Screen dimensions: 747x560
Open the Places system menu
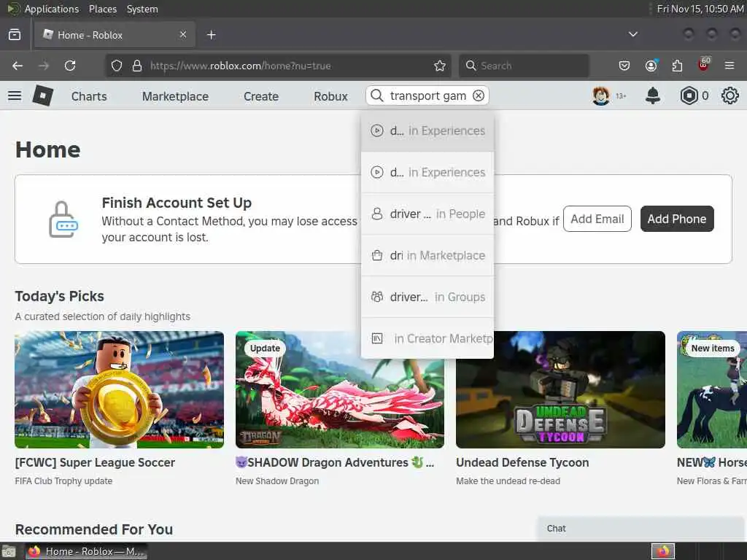(x=102, y=9)
